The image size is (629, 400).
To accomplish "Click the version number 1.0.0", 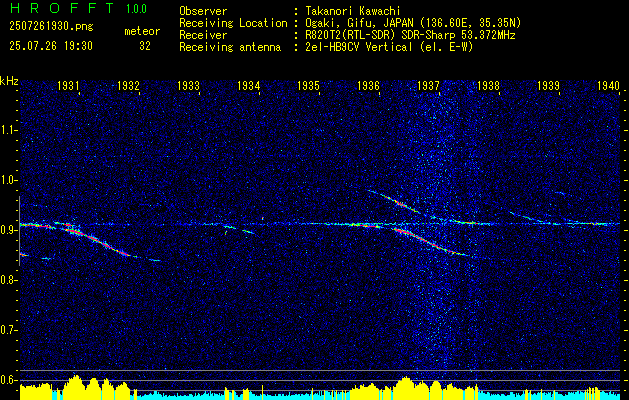I will pos(136,9).
